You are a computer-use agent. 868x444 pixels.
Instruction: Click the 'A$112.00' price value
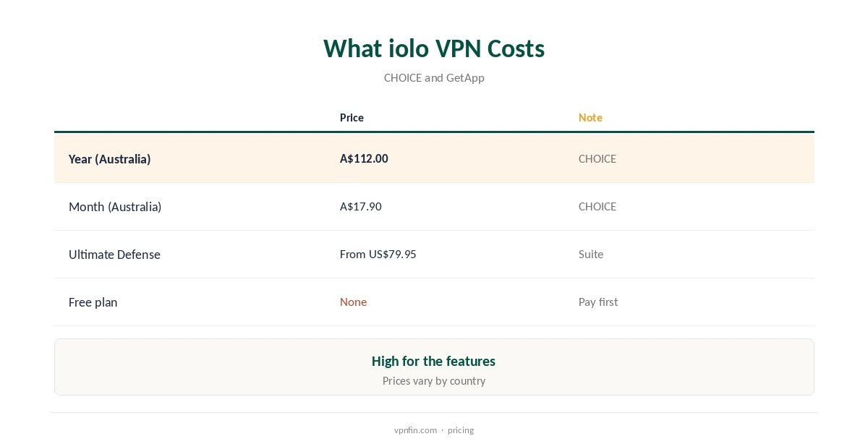coord(364,158)
